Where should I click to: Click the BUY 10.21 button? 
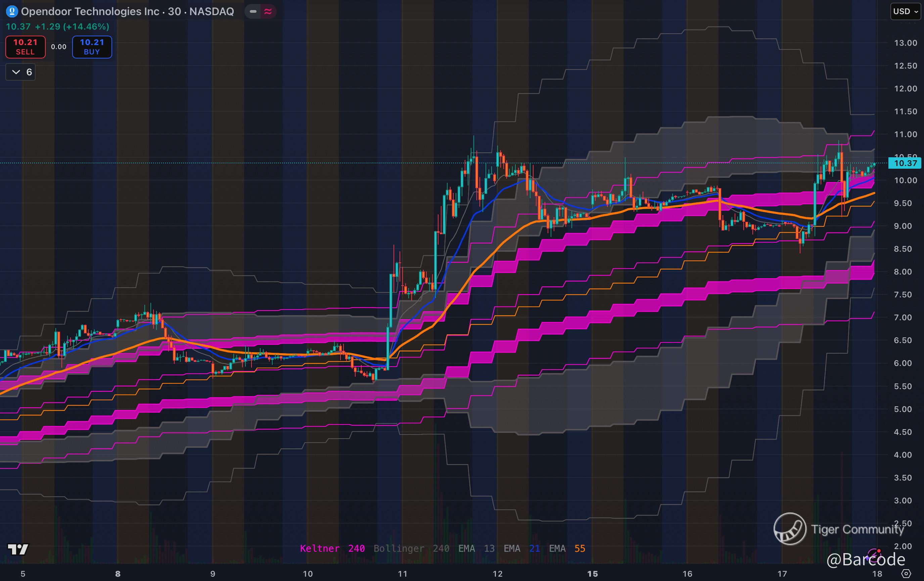tap(92, 47)
